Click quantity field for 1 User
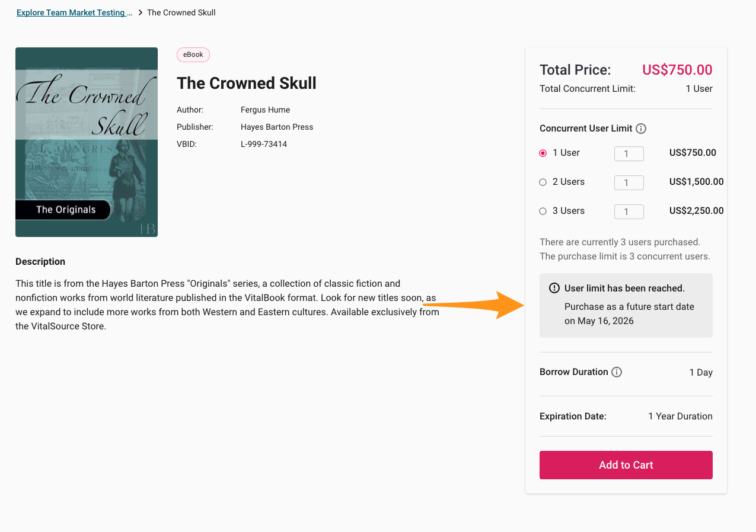The width and height of the screenshot is (756, 532). [629, 154]
